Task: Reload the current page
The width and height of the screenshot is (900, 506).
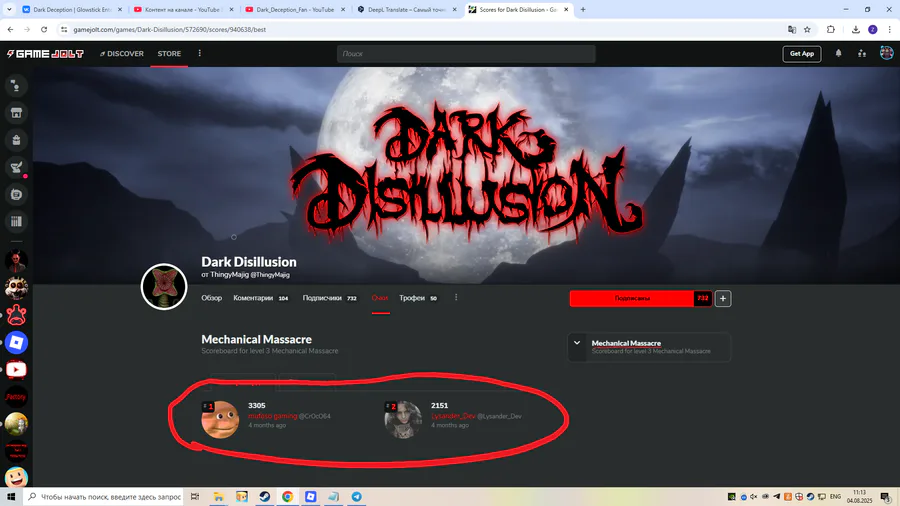Action: 44,29
